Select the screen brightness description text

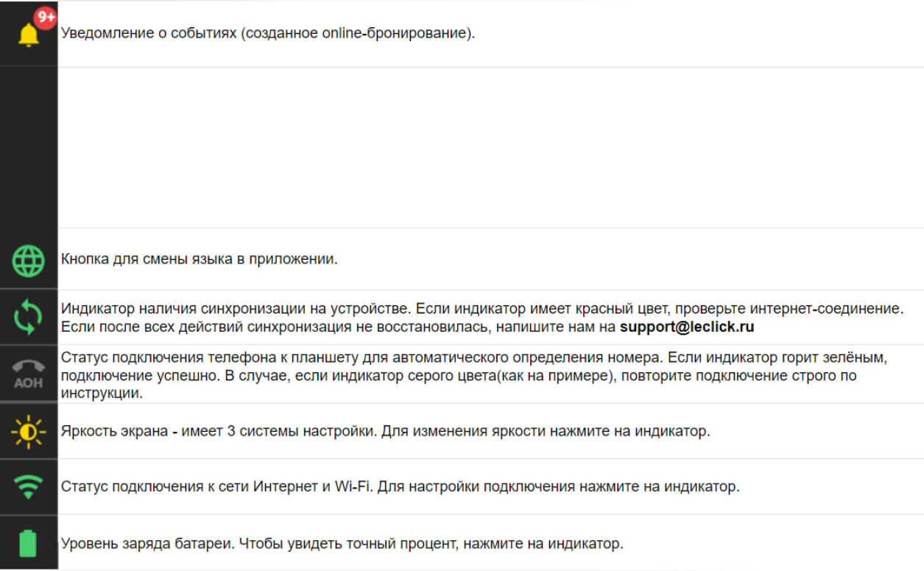pyautogui.click(x=385, y=431)
